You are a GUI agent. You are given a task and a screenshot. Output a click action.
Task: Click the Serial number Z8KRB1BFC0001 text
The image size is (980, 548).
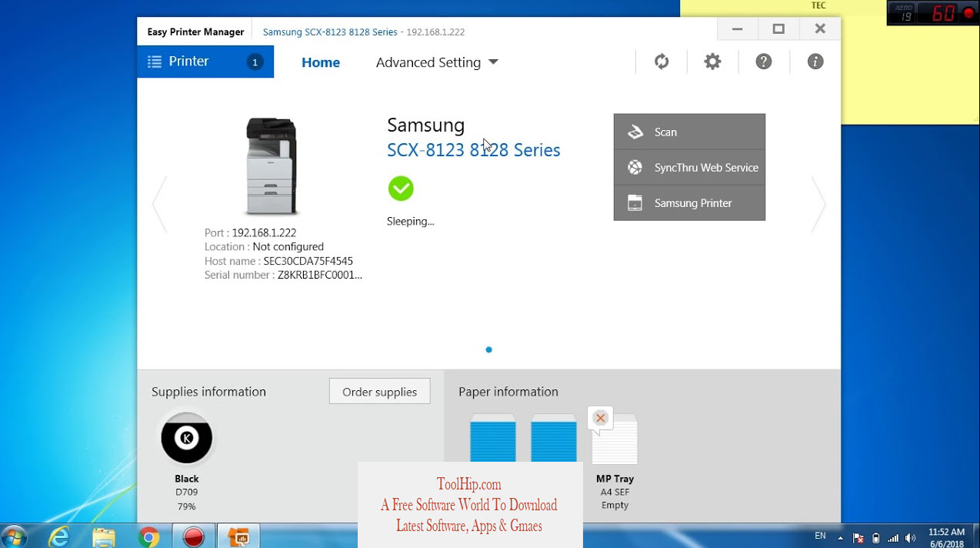(283, 275)
